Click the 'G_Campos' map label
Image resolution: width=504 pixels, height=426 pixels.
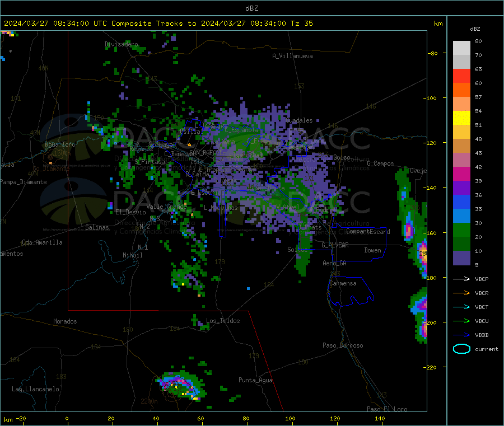[x=380, y=163]
